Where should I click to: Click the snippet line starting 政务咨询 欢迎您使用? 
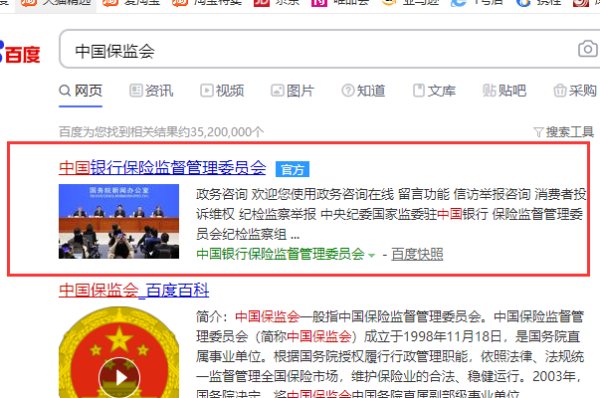point(391,194)
